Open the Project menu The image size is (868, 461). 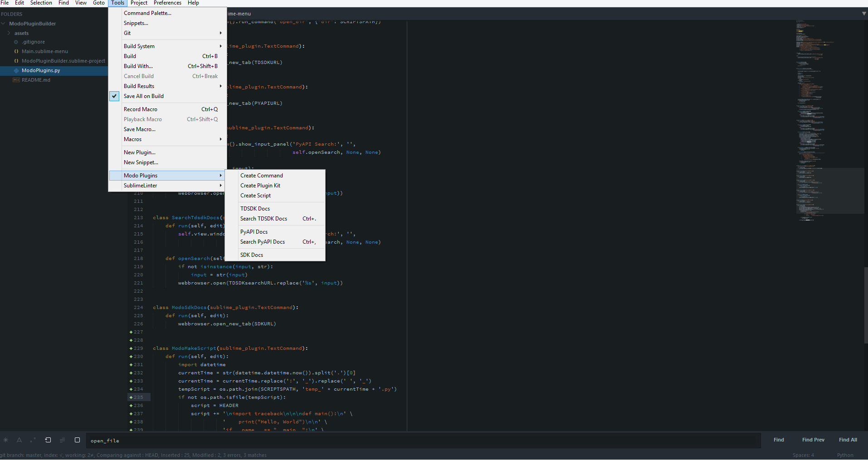[x=139, y=3]
